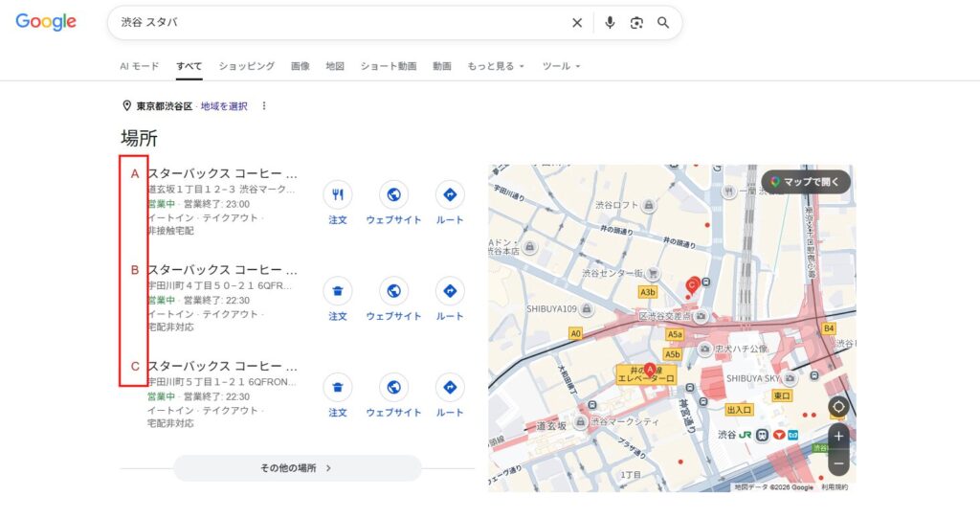Viewport: 980px width, 519px height.
Task: Click ルート directions icon for result A
Action: [x=450, y=194]
